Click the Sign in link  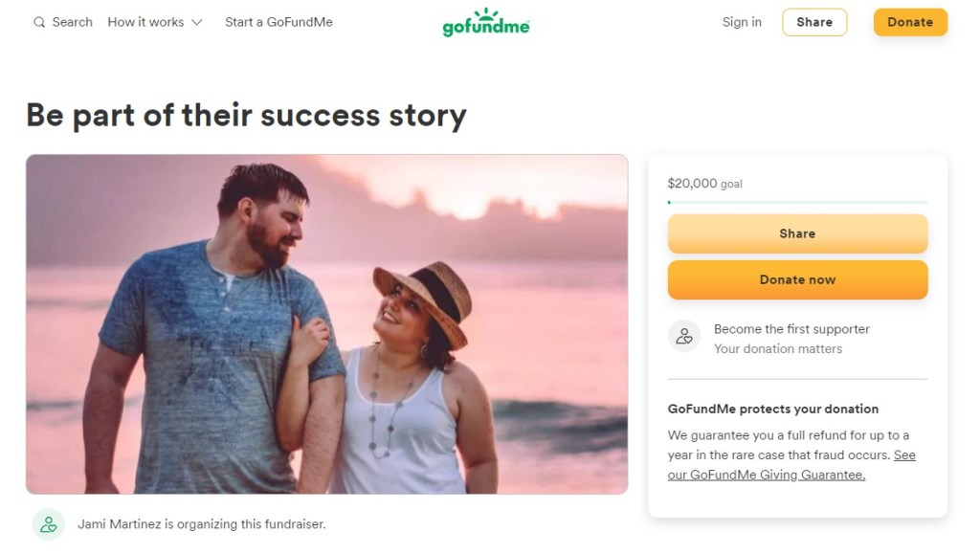742,22
